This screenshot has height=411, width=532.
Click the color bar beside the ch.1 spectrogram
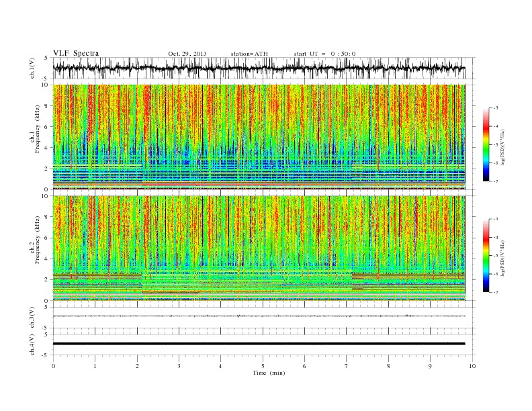(486, 144)
